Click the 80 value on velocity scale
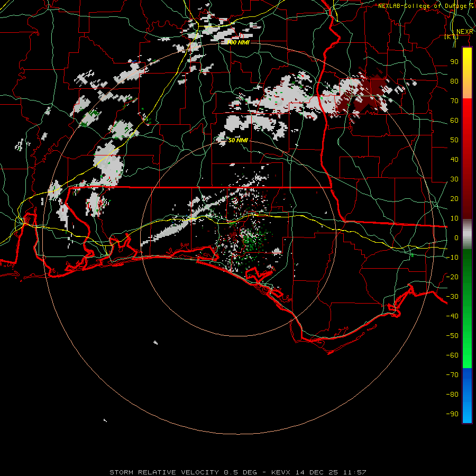 [x=454, y=81]
